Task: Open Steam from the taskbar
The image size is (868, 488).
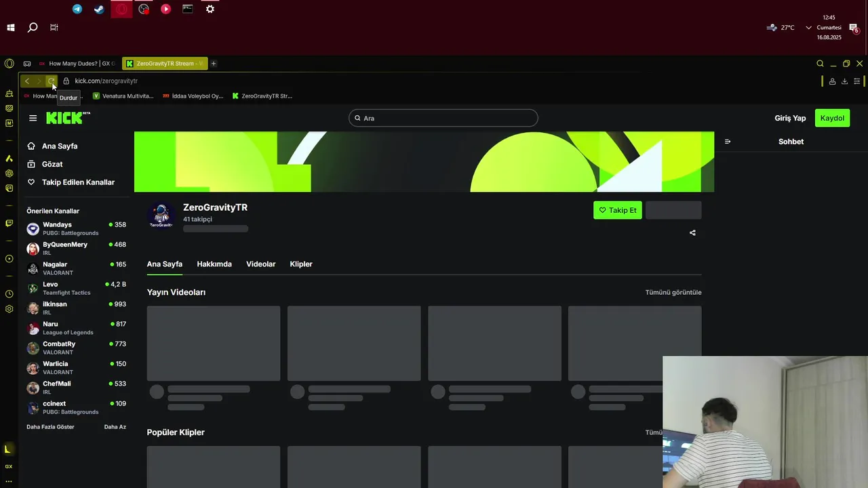Action: pos(99,9)
